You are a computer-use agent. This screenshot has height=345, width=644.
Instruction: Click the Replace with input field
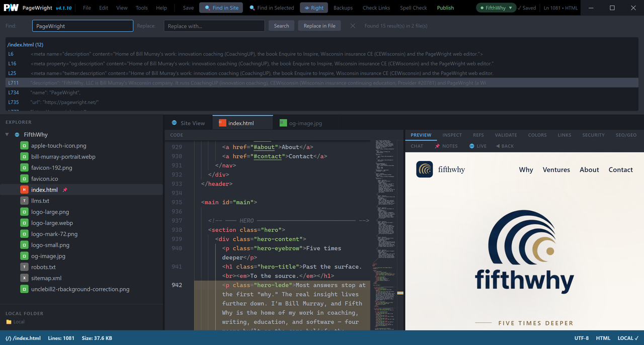[214, 26]
